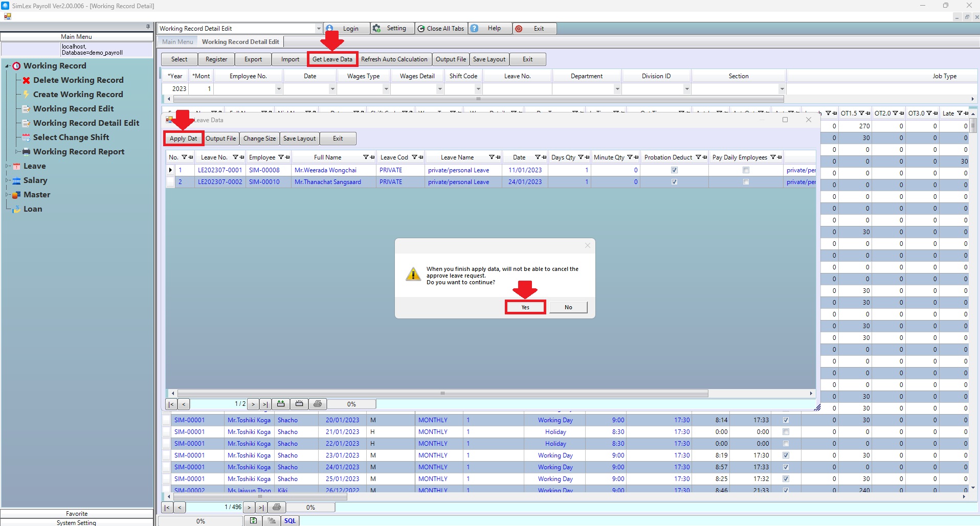Image resolution: width=980 pixels, height=526 pixels.
Task: Open the Employee No. dropdown
Action: pyautogui.click(x=278, y=89)
